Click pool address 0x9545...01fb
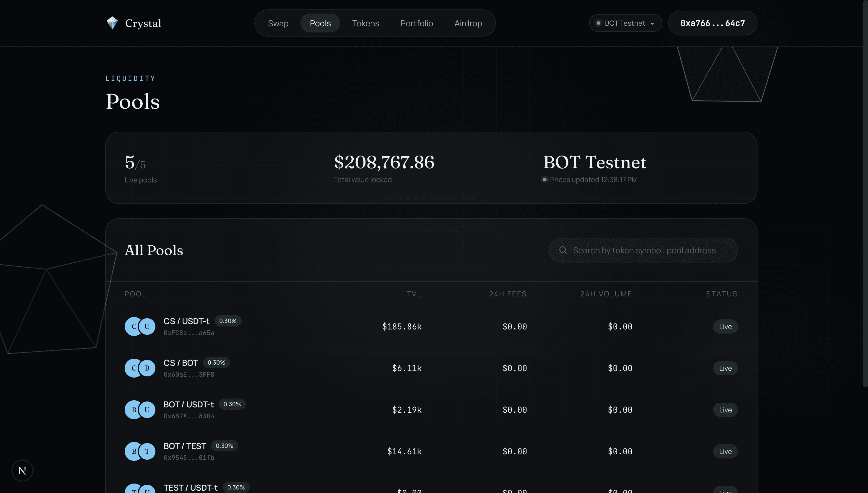The width and height of the screenshot is (868, 493). tap(189, 458)
